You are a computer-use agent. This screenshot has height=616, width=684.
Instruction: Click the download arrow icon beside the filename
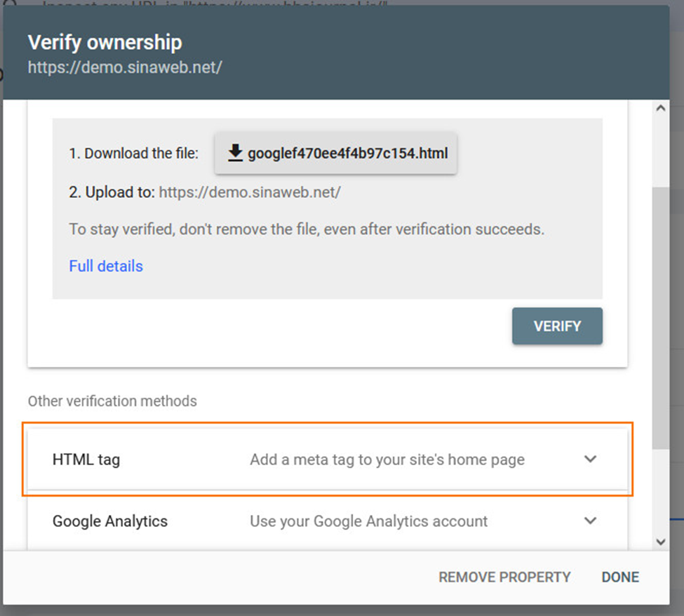(235, 152)
